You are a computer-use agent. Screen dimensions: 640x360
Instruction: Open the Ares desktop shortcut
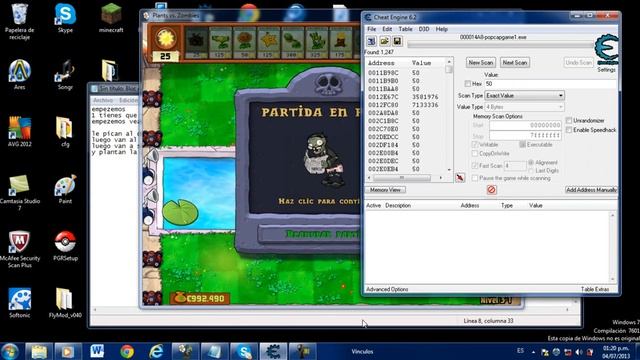(19, 75)
